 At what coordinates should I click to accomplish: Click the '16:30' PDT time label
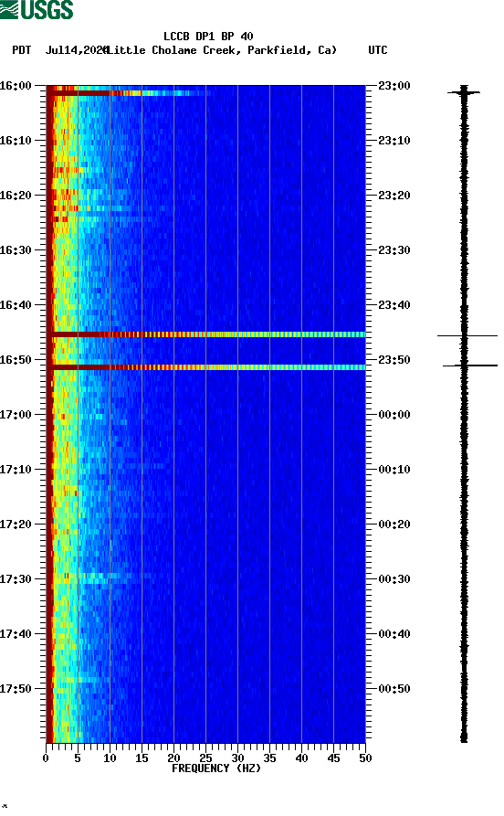(16, 250)
